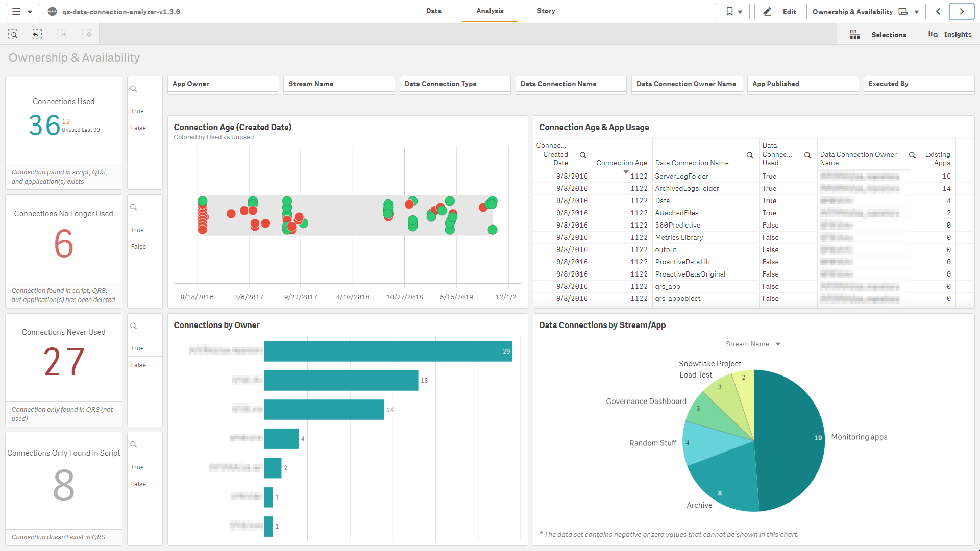Switch to the Story tab
The height and width of the screenshot is (551, 980).
546,11
